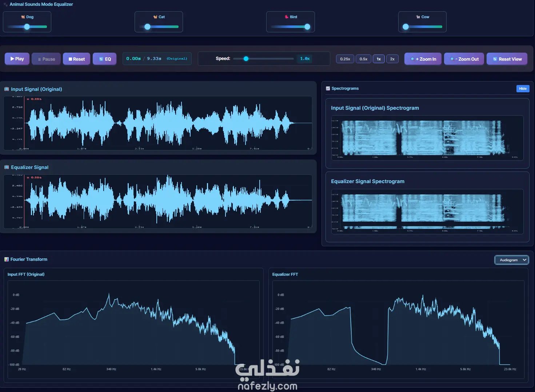The image size is (535, 392).
Task: Select the 0.5x speed preset
Action: tap(363, 59)
